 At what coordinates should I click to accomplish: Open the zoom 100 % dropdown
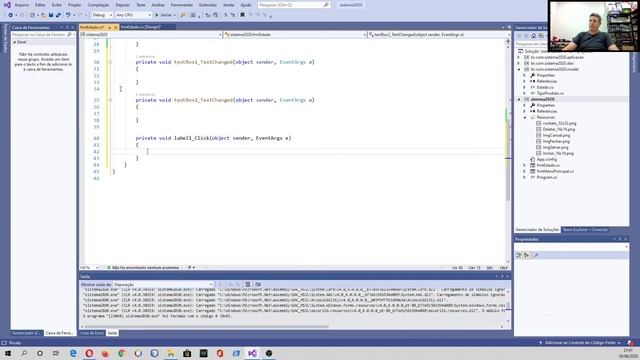pos(89,268)
